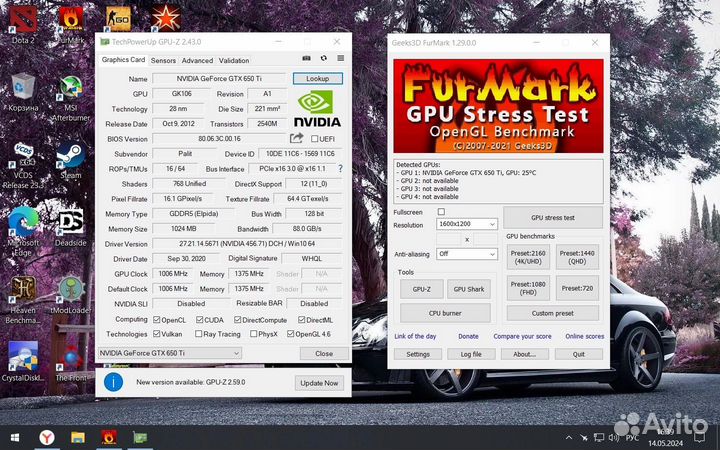The width and height of the screenshot is (720, 450).
Task: Open the Dota 2 desktop icon
Action: [24, 24]
